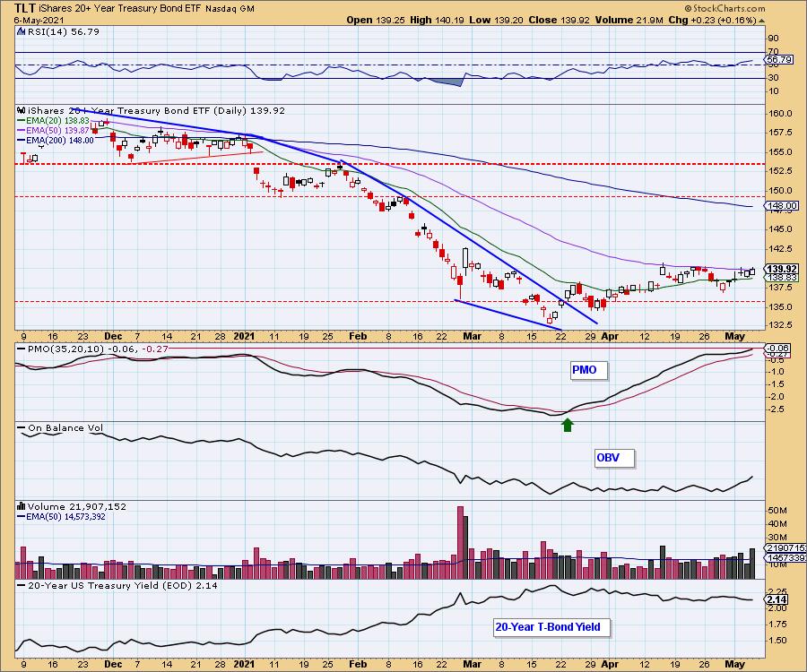Click the 160.0 price axis label
807x672 pixels.
click(x=781, y=113)
